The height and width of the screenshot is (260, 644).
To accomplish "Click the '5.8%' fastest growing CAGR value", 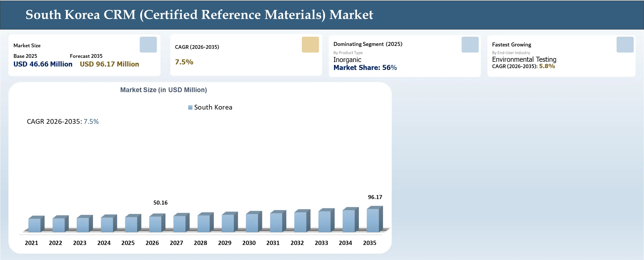I will point(547,66).
